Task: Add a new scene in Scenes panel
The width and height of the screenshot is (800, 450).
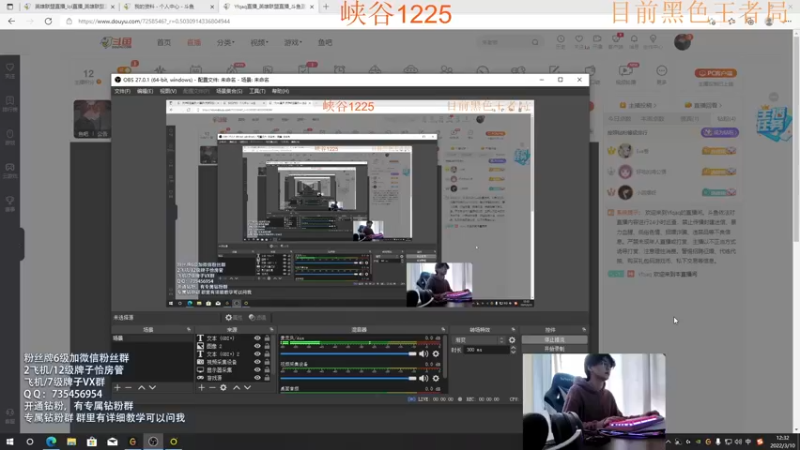Action: [117, 388]
